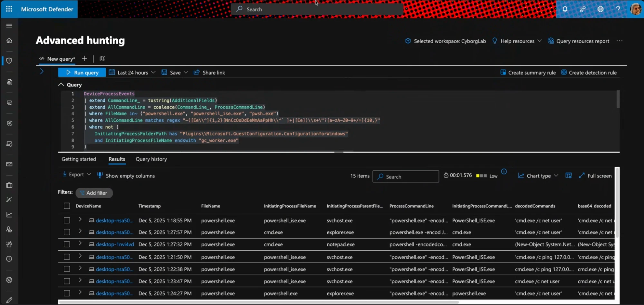Open notifications bell icon
Screen dimensions: 644x305
point(565,9)
